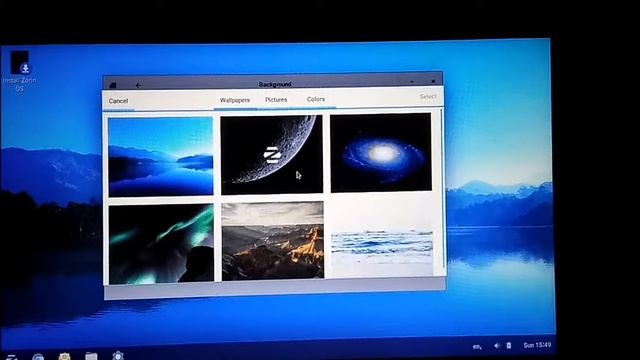The image size is (640, 360).
Task: Click the volume icon in tray
Action: point(497,346)
